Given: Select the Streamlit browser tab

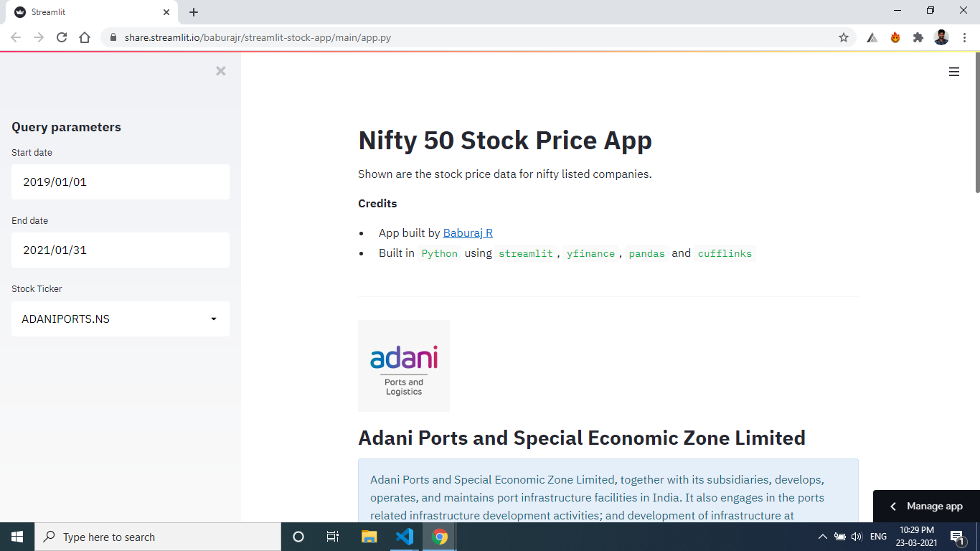Looking at the screenshot, I should coord(92,12).
